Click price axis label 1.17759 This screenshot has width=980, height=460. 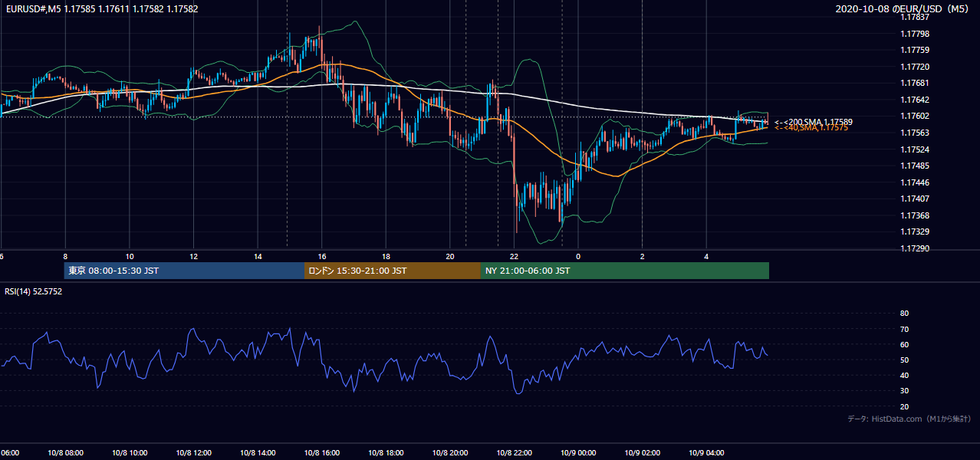click(x=915, y=50)
